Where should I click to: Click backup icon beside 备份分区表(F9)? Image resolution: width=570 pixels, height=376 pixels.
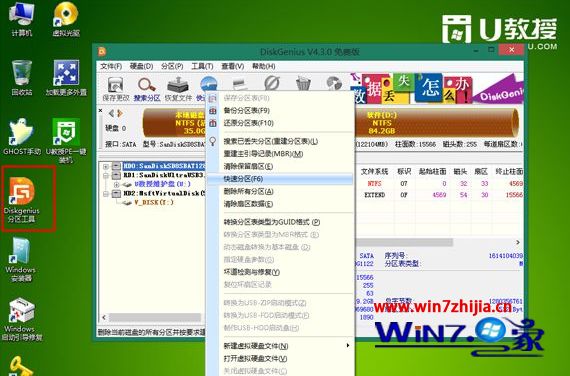point(213,111)
